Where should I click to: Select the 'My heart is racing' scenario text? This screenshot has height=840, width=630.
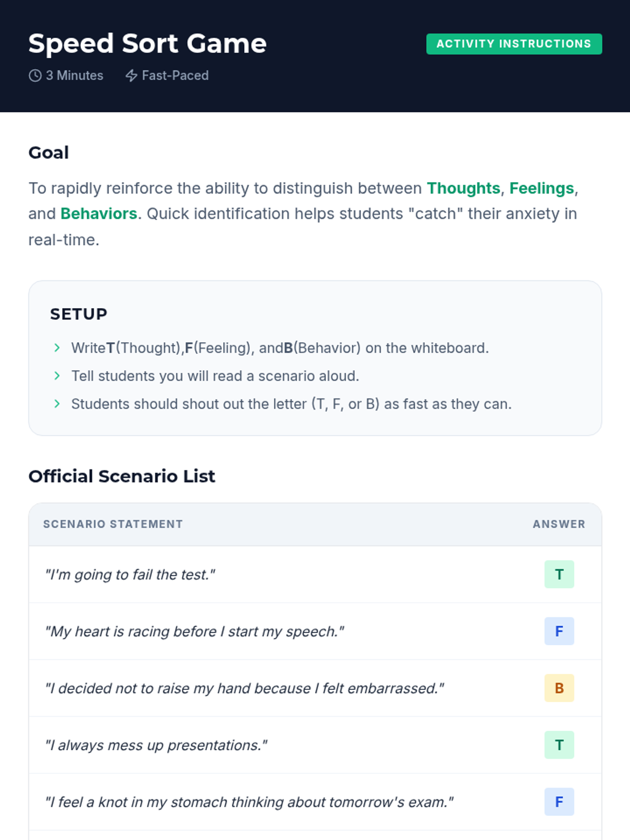click(194, 631)
